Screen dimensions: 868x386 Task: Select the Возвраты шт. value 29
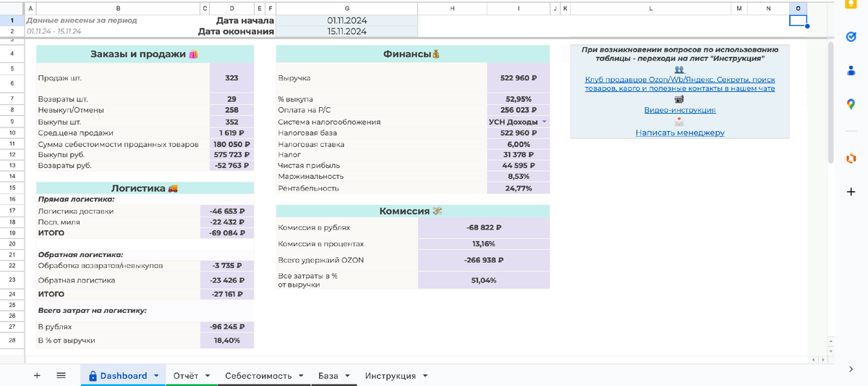(x=231, y=98)
